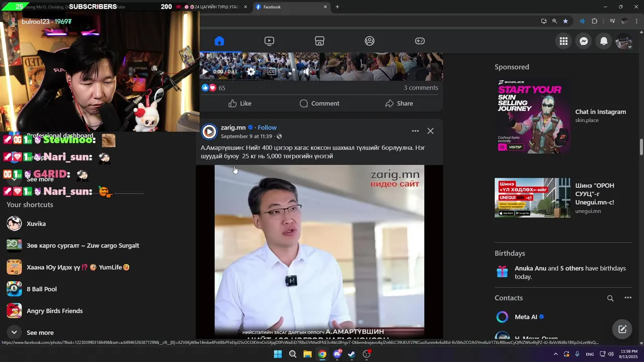Image resolution: width=644 pixels, height=362 pixels.
Task: Play the crowd video
Action: (205, 72)
